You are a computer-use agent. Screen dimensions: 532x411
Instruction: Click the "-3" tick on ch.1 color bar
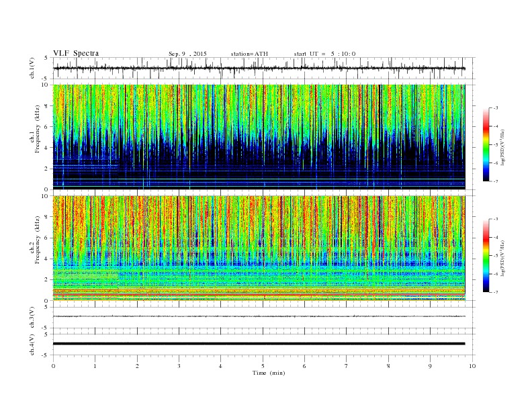496,108
